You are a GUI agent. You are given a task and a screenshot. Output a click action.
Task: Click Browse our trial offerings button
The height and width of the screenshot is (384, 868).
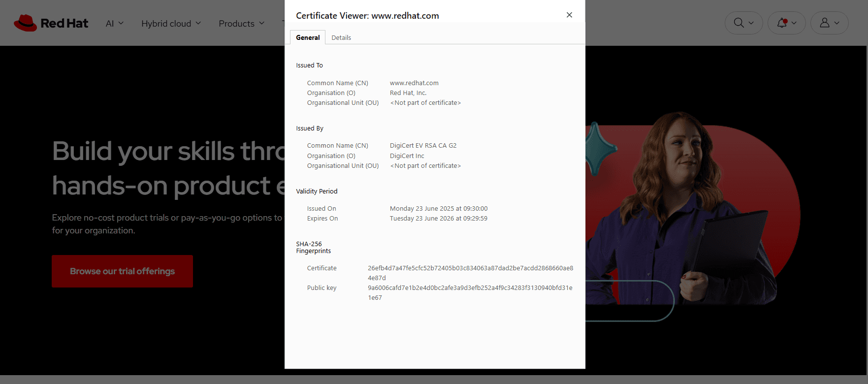click(122, 271)
